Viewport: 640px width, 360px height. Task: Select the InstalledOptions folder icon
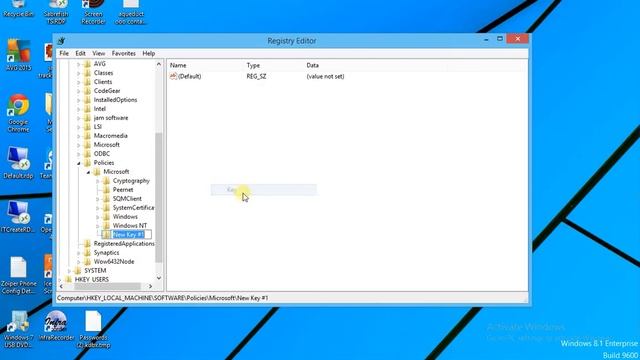coord(87,100)
